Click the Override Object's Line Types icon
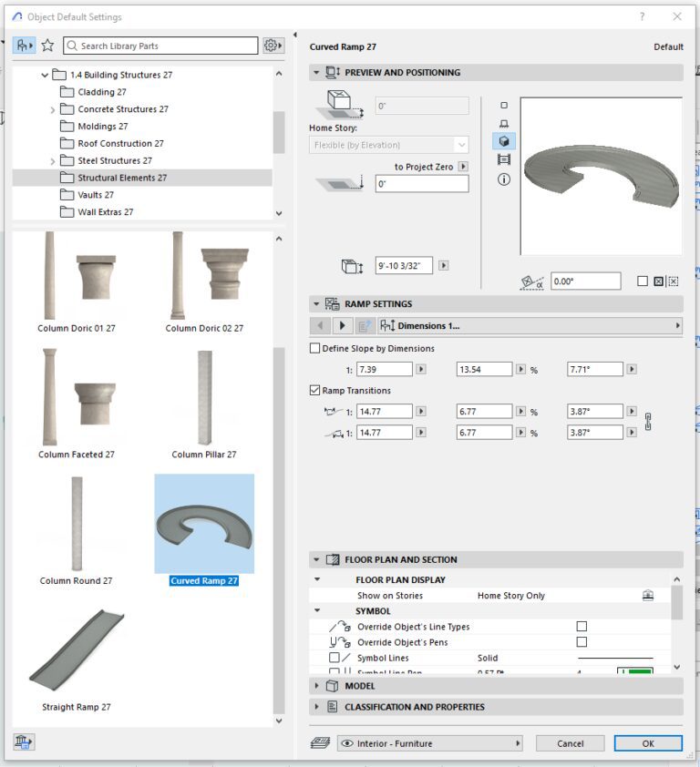This screenshot has height=767, width=700. (340, 627)
